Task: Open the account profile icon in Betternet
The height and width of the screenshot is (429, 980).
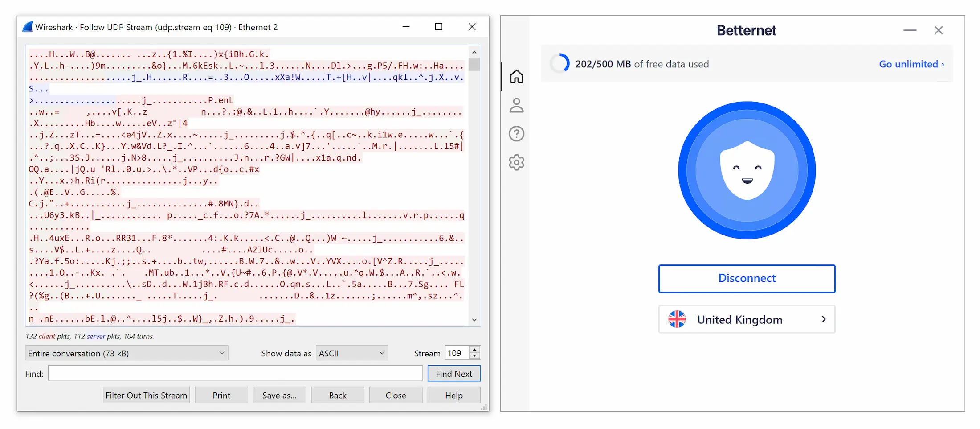Action: coord(516,105)
